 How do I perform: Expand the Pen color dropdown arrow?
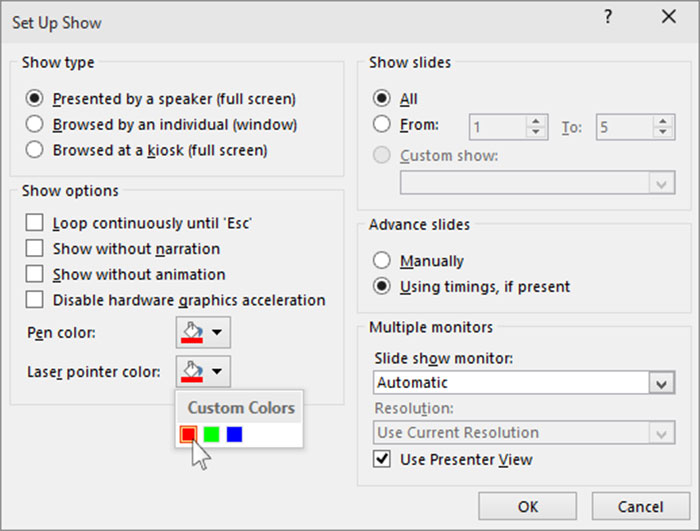click(x=217, y=332)
